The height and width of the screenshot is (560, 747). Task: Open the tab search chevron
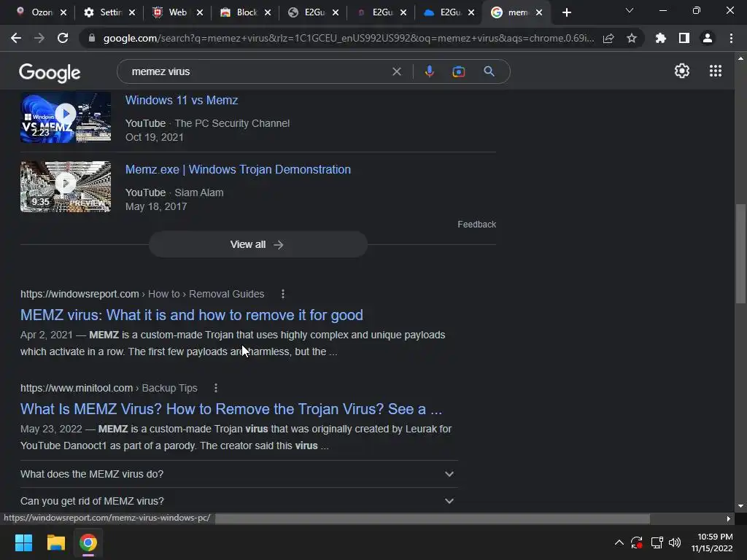pyautogui.click(x=630, y=10)
